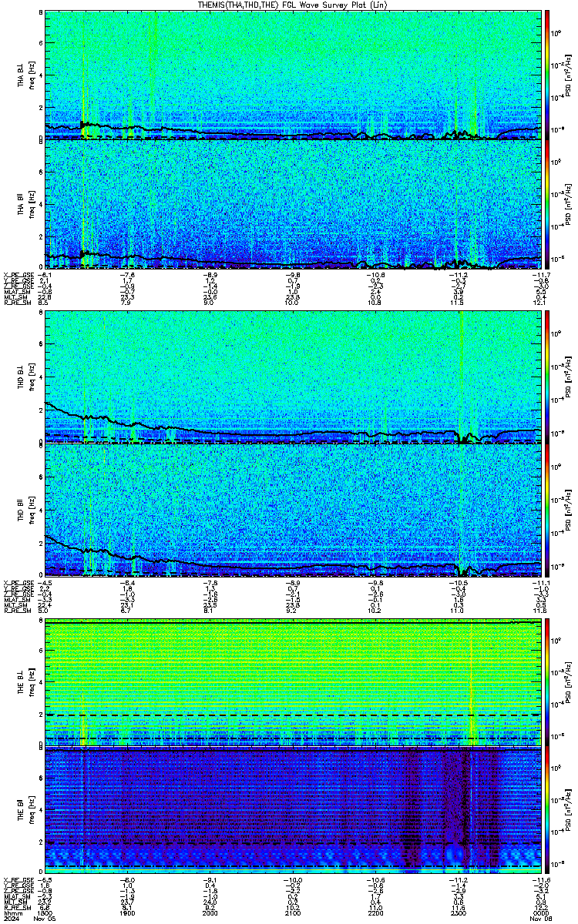Click the THE B-parallel PSD color bar
The image size is (578, 924).
[x=548, y=811]
